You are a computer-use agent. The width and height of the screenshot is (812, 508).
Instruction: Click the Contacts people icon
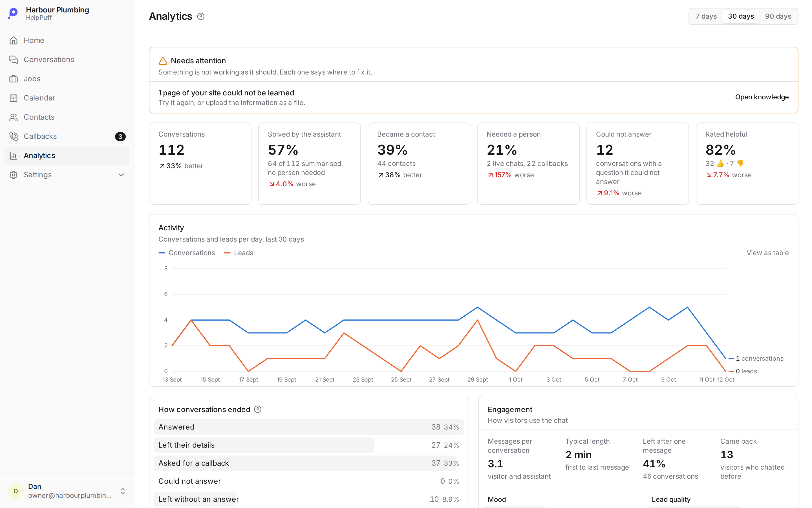coord(14,117)
